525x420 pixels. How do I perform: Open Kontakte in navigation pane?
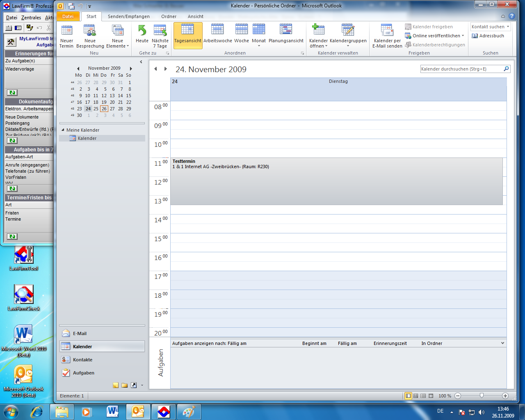(x=82, y=360)
